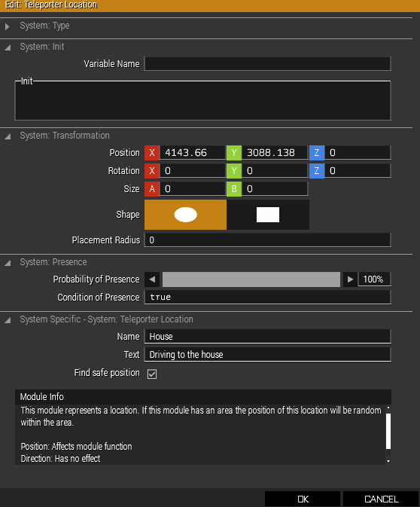The width and height of the screenshot is (420, 507).
Task: Collapse the System: Init section
Action: [8, 47]
